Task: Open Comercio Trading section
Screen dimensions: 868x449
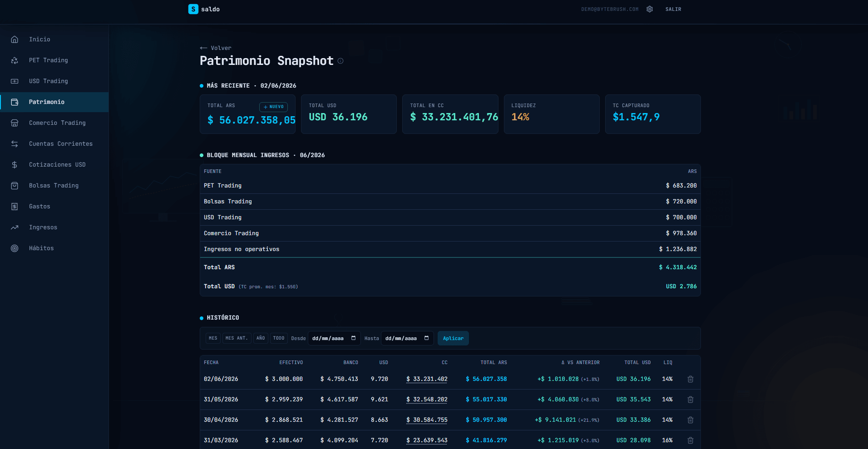Action: (54, 123)
